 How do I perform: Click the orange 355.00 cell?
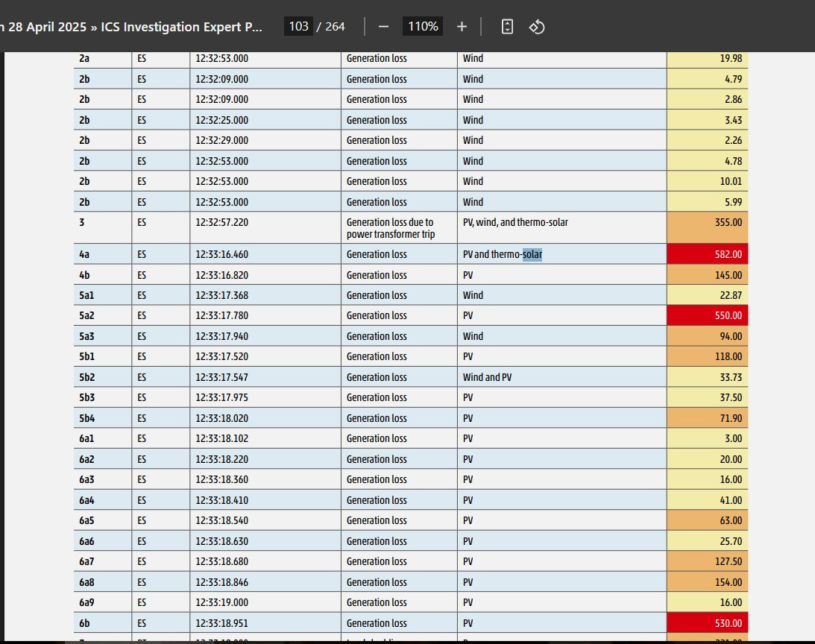coord(708,227)
